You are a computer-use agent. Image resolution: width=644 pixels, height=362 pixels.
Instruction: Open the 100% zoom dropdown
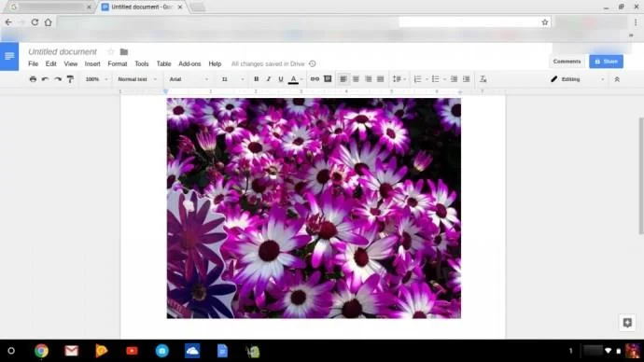[96, 79]
